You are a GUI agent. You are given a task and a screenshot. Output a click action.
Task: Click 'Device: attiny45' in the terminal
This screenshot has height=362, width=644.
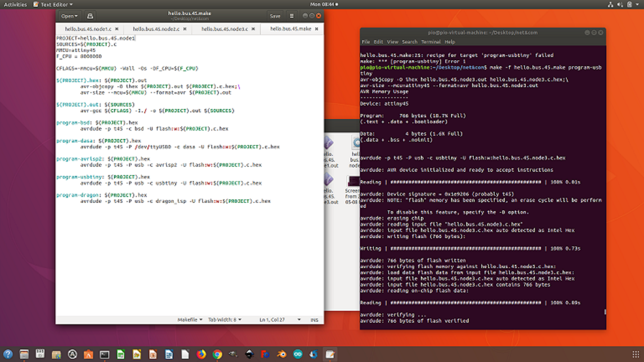[x=384, y=103]
